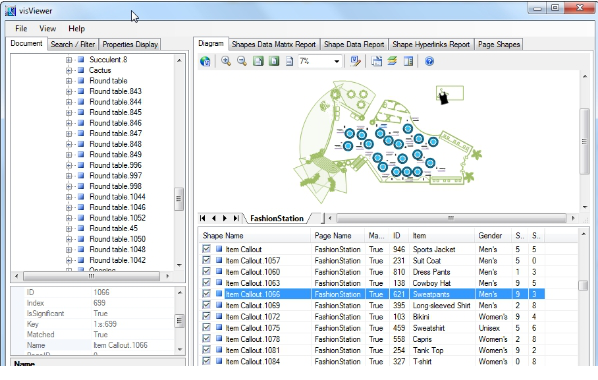
Task: Sort by the ID column header
Action: click(399, 236)
